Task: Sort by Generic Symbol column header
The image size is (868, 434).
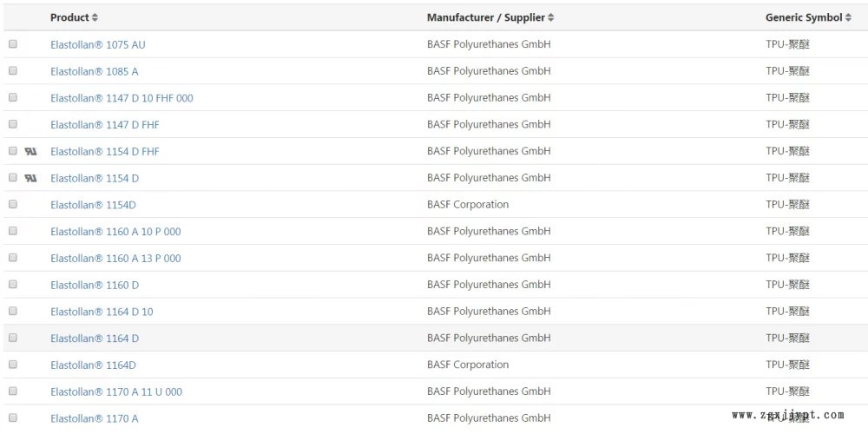Action: pos(804,17)
